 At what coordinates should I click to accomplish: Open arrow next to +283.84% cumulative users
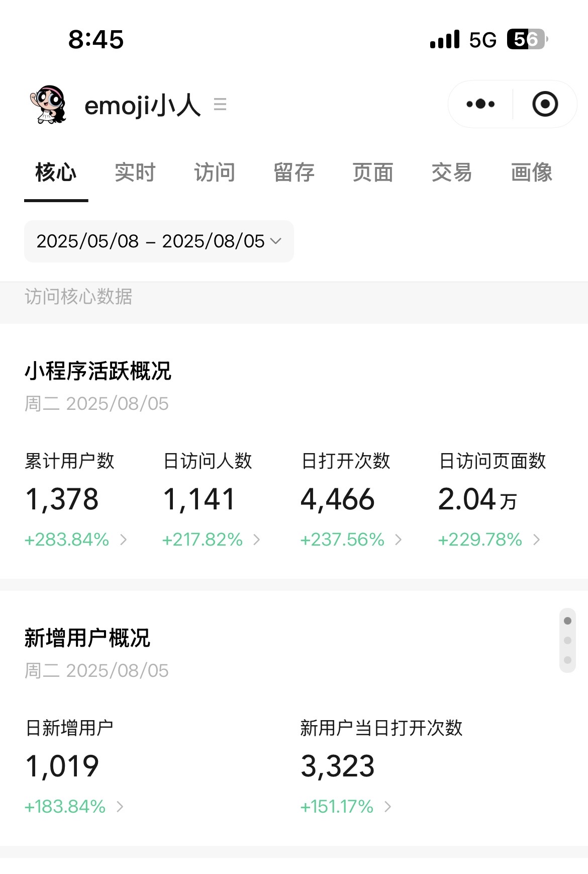[124, 540]
